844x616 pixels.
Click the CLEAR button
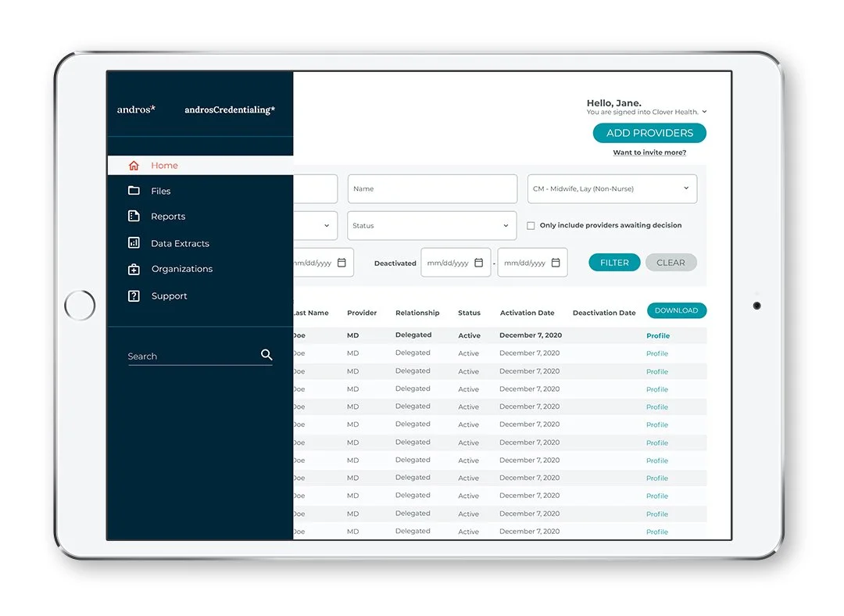click(x=671, y=262)
